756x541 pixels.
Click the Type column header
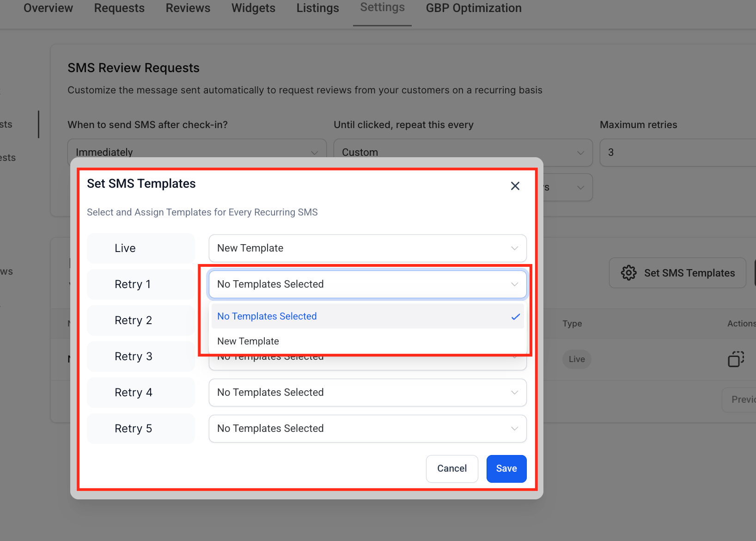click(x=572, y=324)
